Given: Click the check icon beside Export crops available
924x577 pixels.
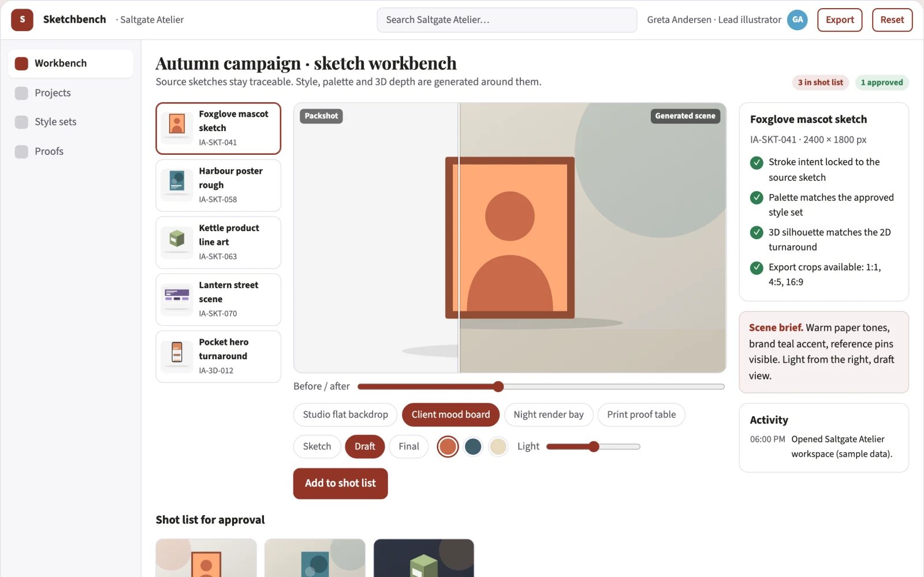Looking at the screenshot, I should click(757, 268).
